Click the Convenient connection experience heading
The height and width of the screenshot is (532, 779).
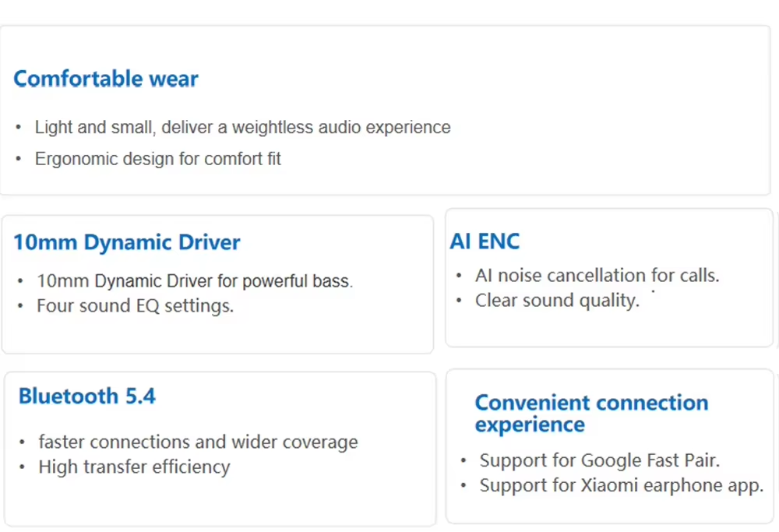coord(591,414)
